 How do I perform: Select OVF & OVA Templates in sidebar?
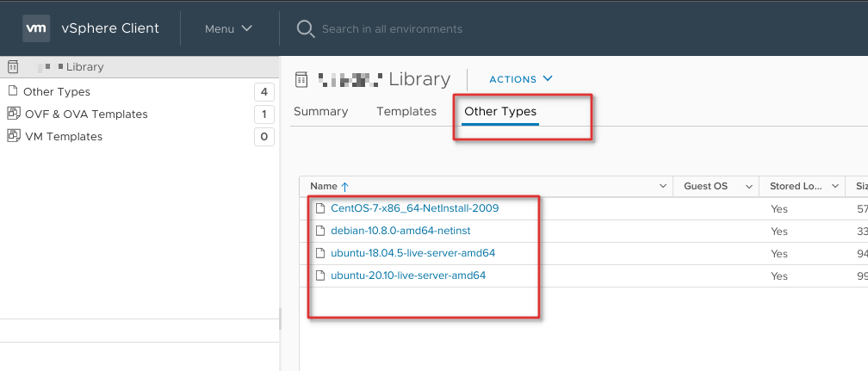click(86, 114)
